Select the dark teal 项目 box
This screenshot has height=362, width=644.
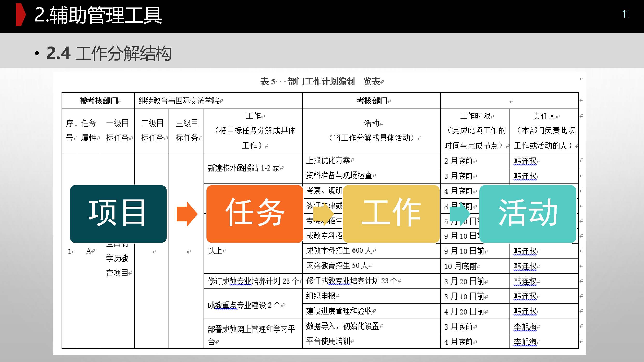point(118,214)
